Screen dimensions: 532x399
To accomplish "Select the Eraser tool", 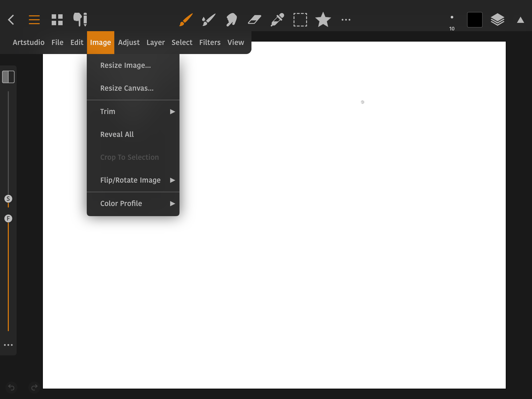I will tap(254, 20).
